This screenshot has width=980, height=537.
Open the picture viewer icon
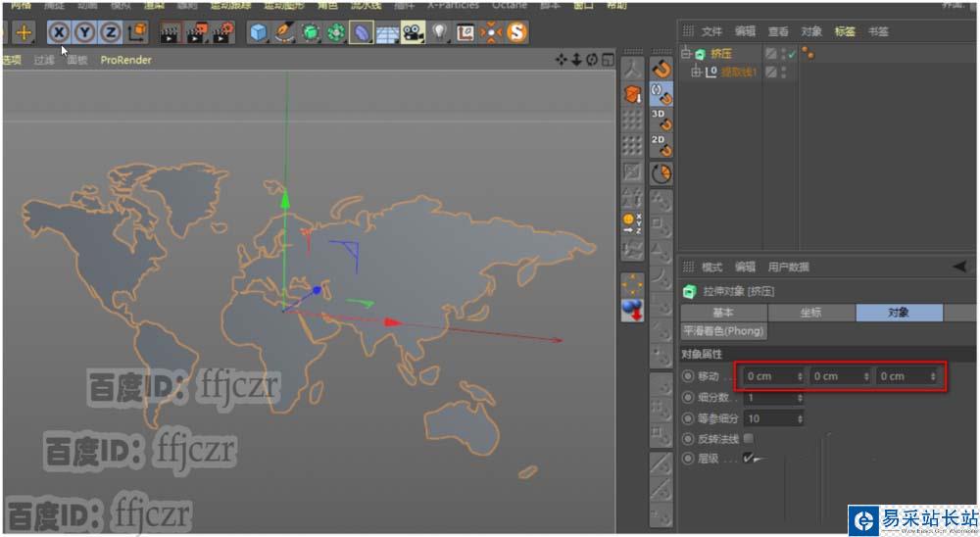465,32
